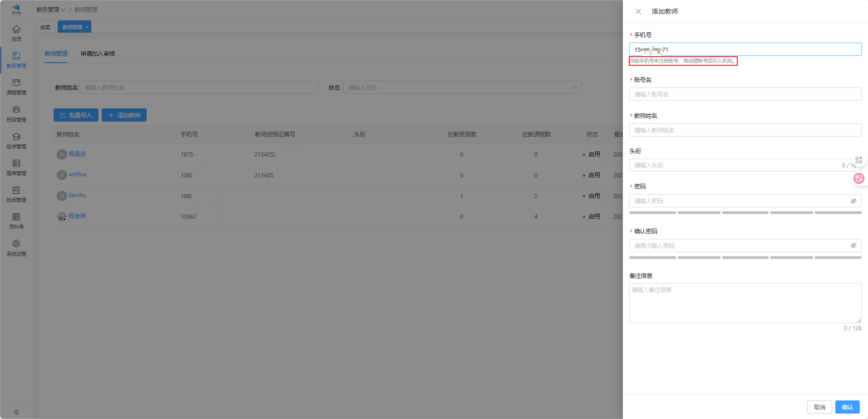Close the 添加教师 drawer
This screenshot has width=868, height=419.
point(638,11)
